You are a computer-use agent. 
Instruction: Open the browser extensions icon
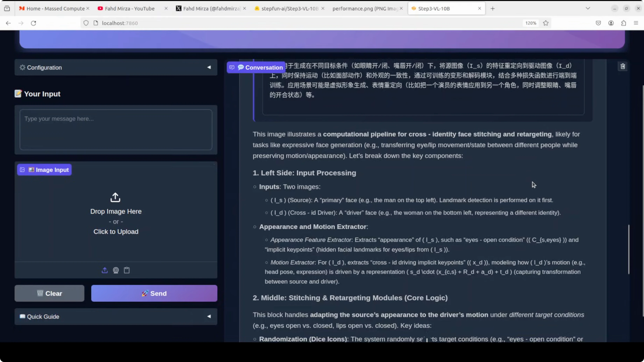624,23
